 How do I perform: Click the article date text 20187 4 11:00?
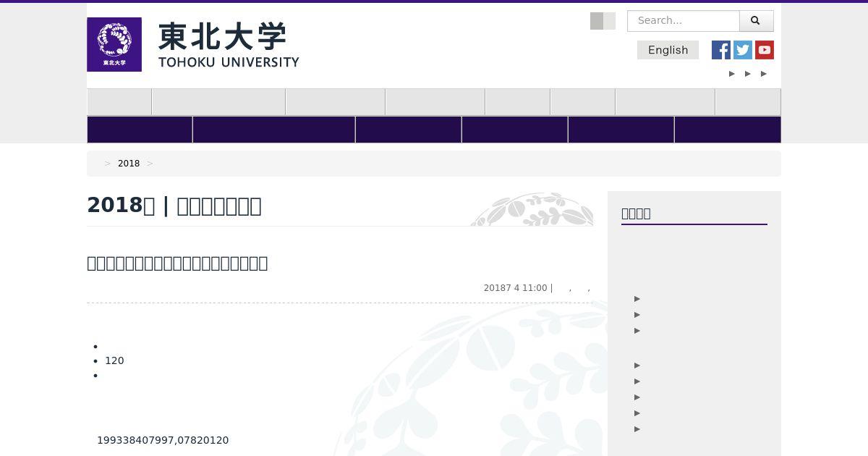pyautogui.click(x=516, y=288)
